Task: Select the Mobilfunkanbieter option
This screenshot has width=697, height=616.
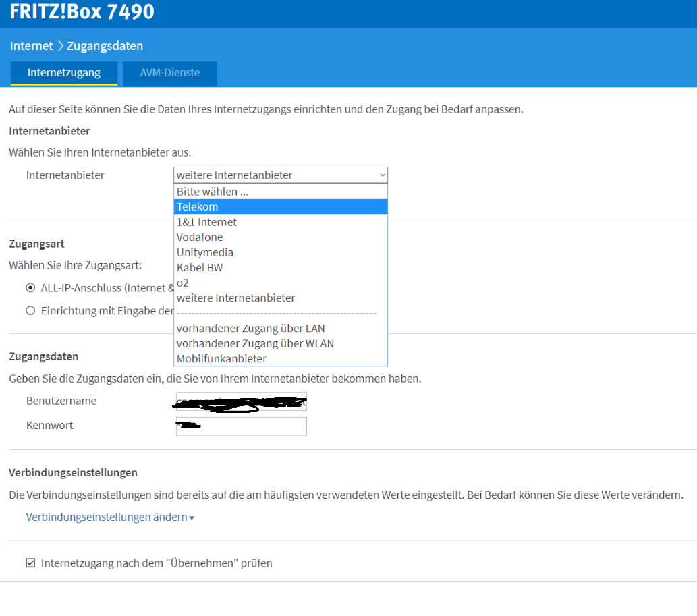Action: point(281,358)
